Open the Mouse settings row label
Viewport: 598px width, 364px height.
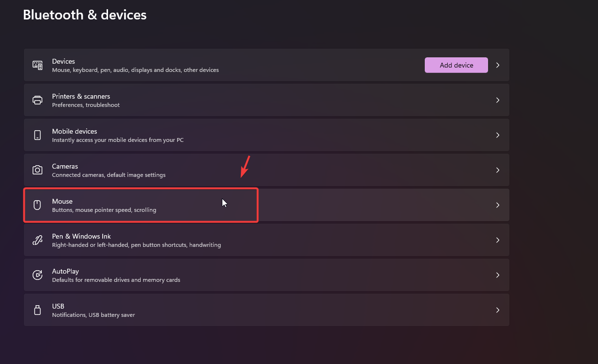62,201
